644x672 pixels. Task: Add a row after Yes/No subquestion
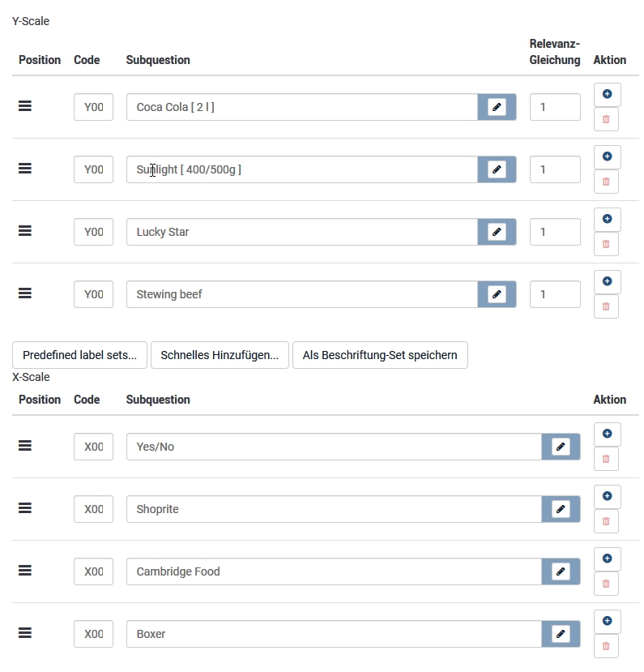pos(607,434)
